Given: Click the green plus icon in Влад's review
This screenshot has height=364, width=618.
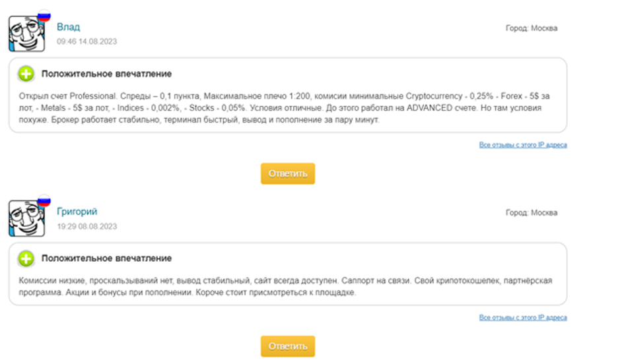Looking at the screenshot, I should (26, 74).
